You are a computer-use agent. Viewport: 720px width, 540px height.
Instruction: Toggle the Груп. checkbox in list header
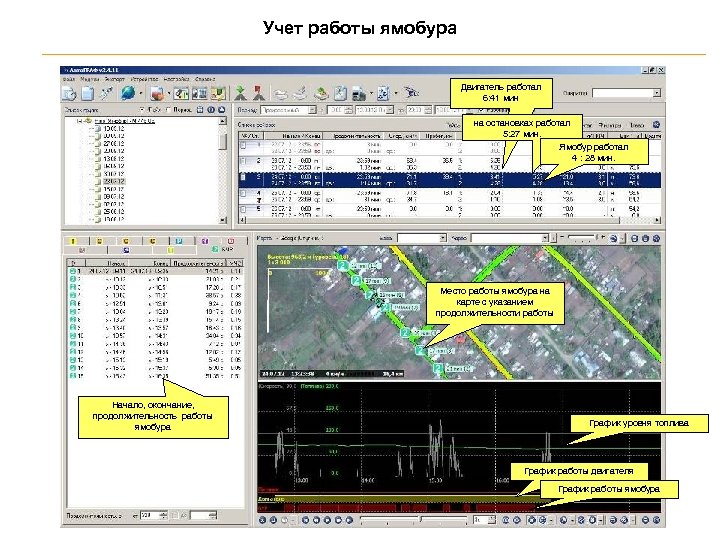[x=143, y=110]
